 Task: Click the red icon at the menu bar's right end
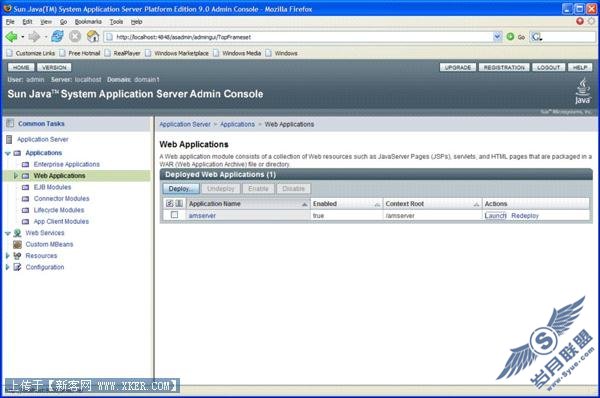[x=580, y=21]
